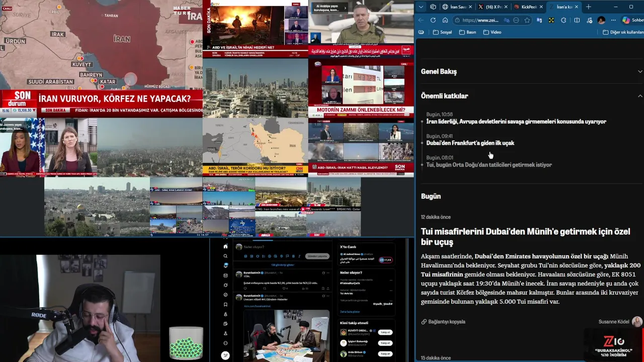Add poll icon in X composer
Screen dimensions: 644x362
pyautogui.click(x=264, y=256)
